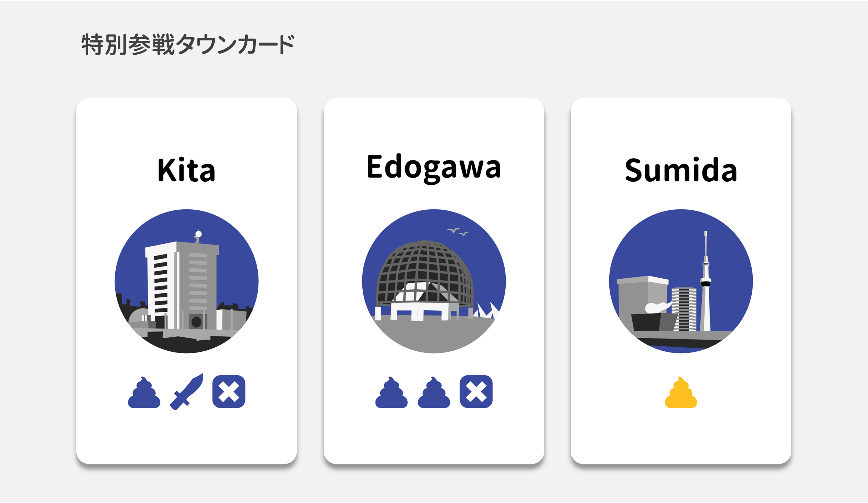Viewport: 868px width, 503px height.
Task: Select the second poop icon on Edogawa card
Action: tap(434, 393)
